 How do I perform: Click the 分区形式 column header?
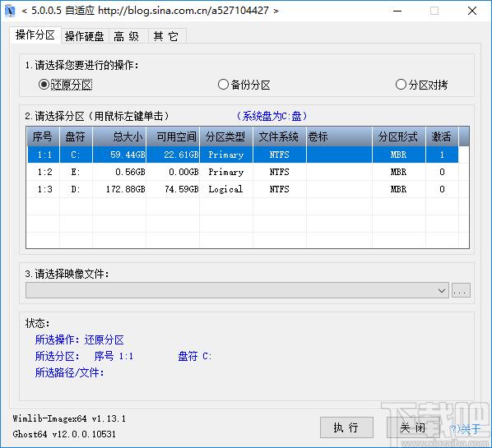399,136
